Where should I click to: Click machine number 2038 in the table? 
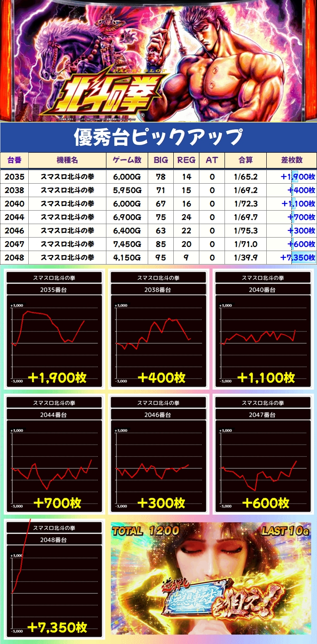pyautogui.click(x=14, y=190)
